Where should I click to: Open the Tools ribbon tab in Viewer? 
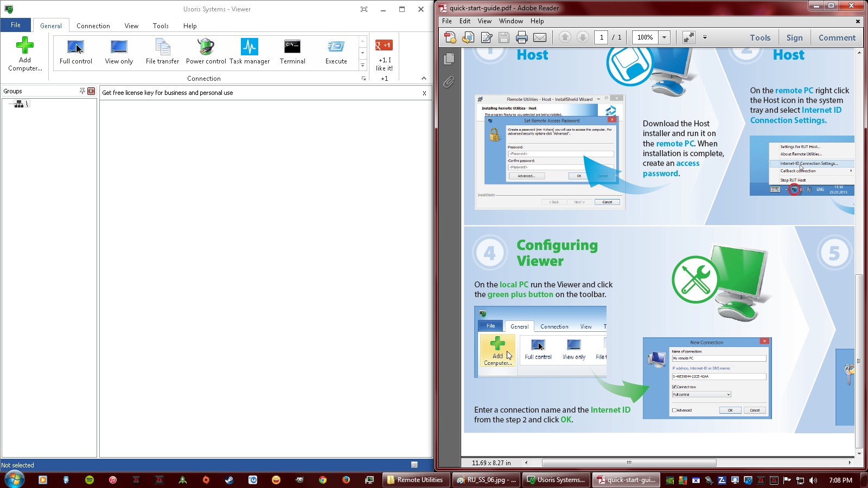click(x=161, y=26)
